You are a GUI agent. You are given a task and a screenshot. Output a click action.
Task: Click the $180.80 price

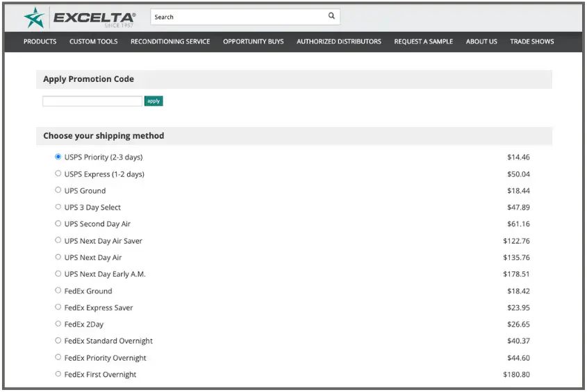pos(516,375)
